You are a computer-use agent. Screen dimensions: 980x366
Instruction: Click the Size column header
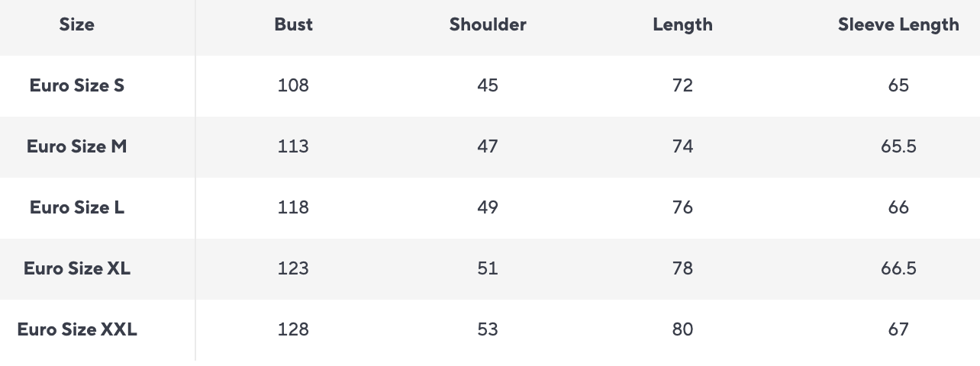tap(77, 24)
